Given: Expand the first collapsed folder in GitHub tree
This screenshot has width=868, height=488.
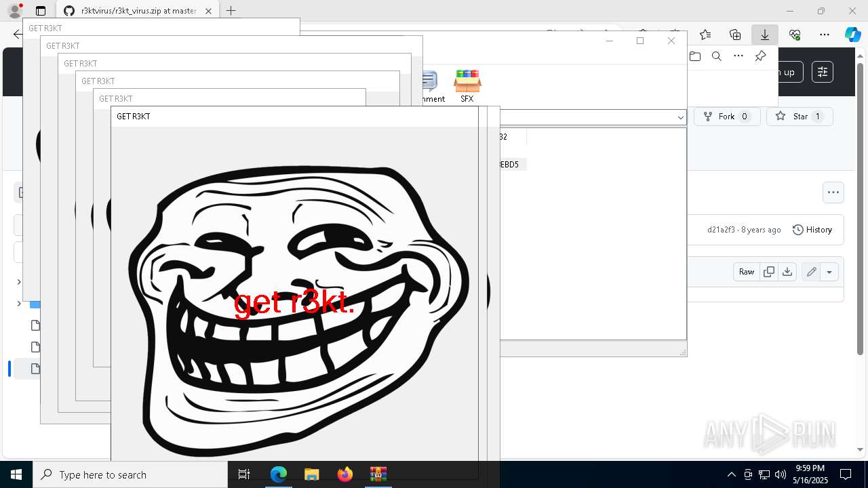Looking at the screenshot, I should (x=19, y=282).
